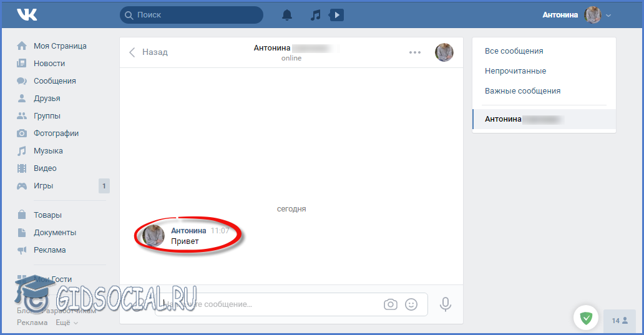
Task: Click the 11:07 message timestamp
Action: [220, 231]
